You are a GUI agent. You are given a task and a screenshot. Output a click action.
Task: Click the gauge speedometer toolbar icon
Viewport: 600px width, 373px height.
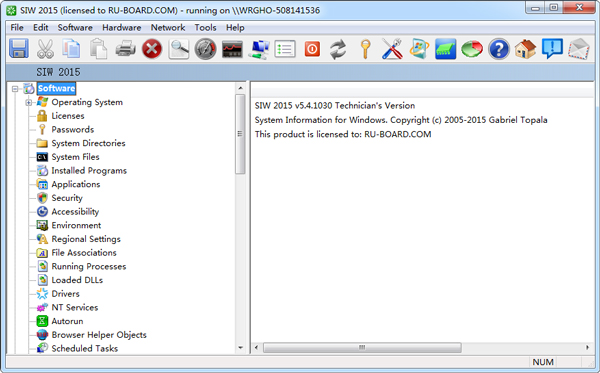click(205, 49)
